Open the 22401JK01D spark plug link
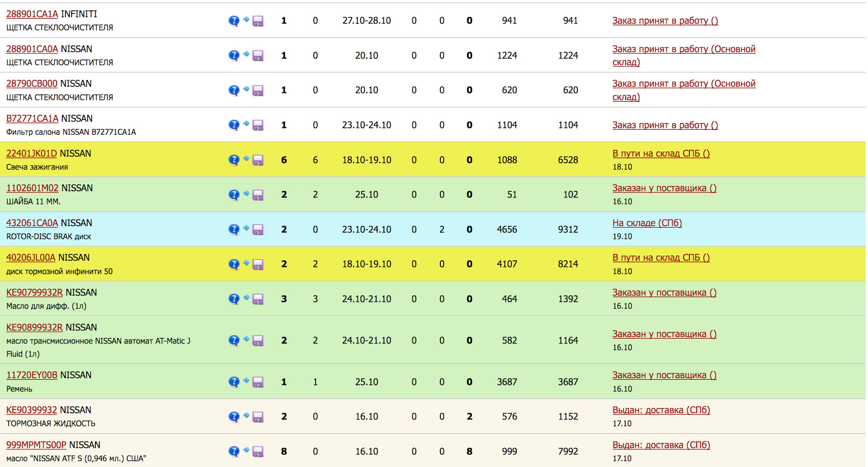 (32, 153)
